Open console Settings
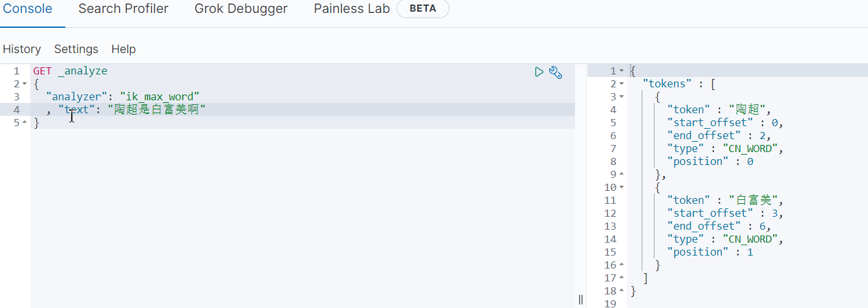The image size is (868, 308). click(76, 49)
